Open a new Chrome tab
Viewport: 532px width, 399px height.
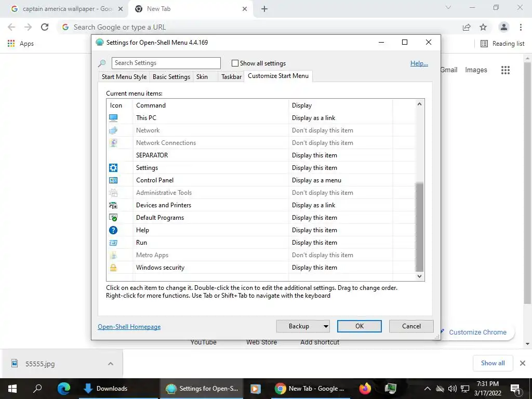264,9
